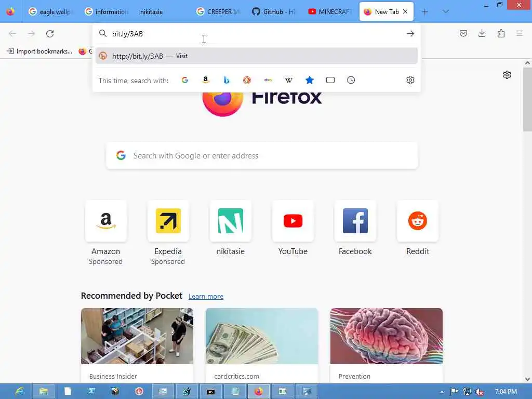The image size is (532, 399).
Task: Search this time with DuckDuckGo
Action: [247, 80]
